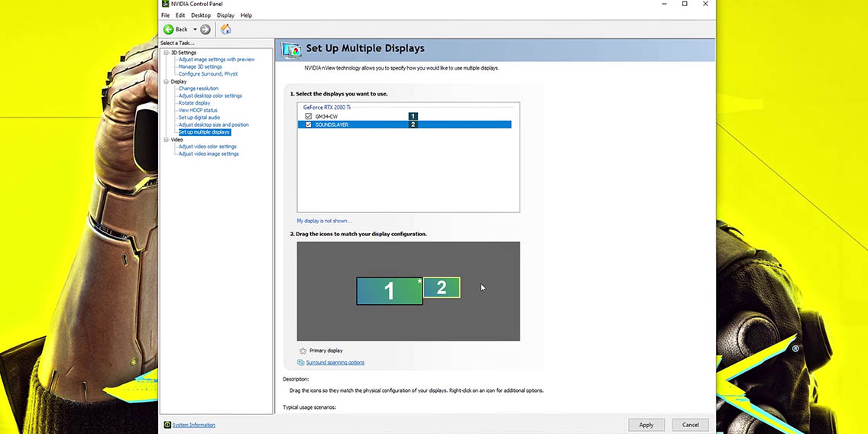Select View HDCP status
The height and width of the screenshot is (434, 868).
tap(198, 110)
